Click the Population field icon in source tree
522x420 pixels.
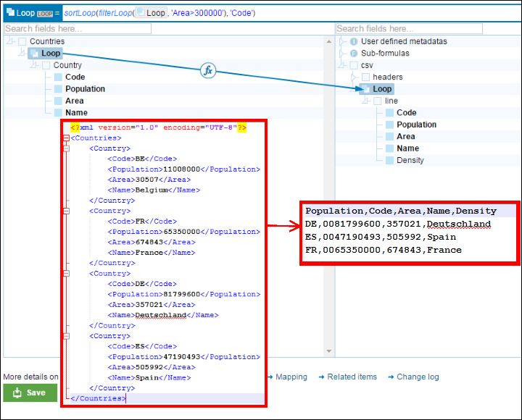(58, 89)
